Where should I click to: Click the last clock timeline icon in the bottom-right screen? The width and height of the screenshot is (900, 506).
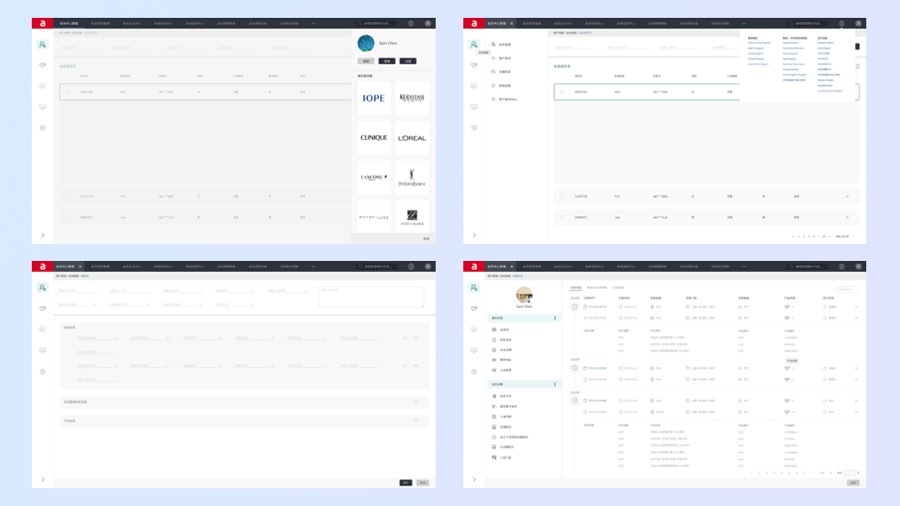pos(575,400)
